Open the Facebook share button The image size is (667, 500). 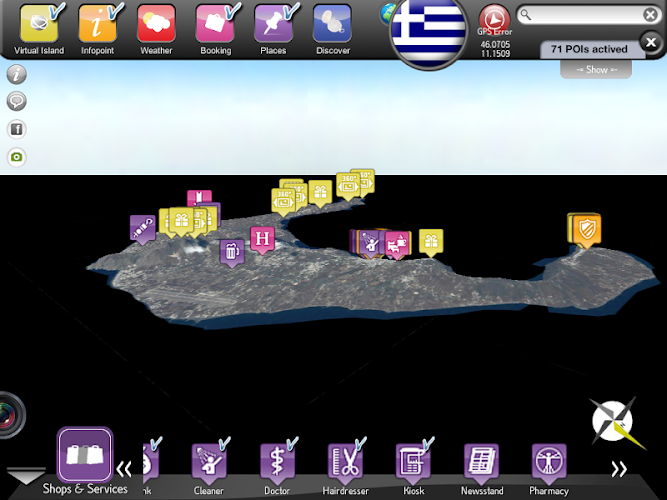[17, 129]
